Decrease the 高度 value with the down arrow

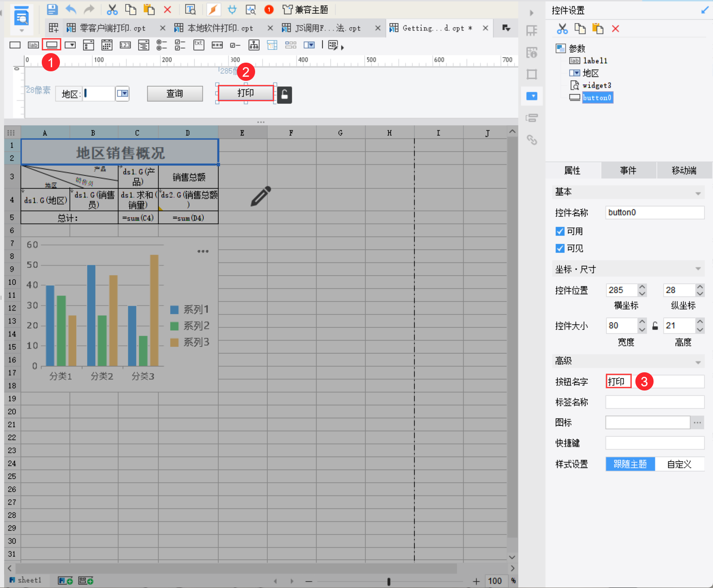pyautogui.click(x=700, y=329)
